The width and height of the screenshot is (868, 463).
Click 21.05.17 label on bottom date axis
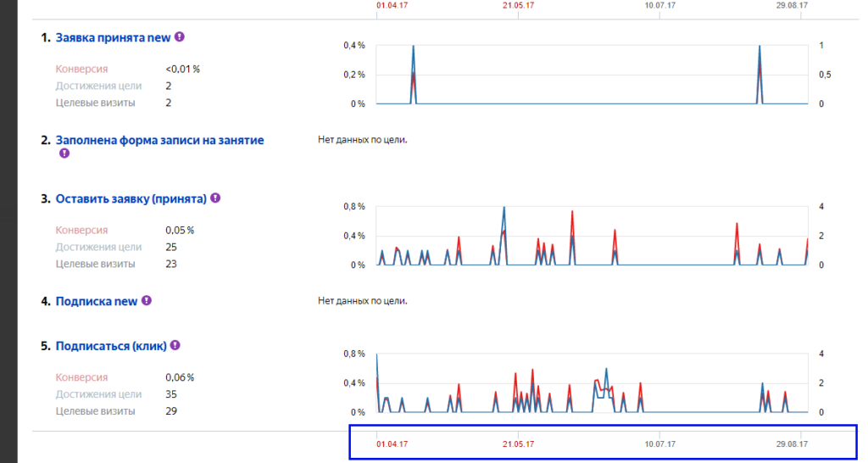click(x=518, y=443)
